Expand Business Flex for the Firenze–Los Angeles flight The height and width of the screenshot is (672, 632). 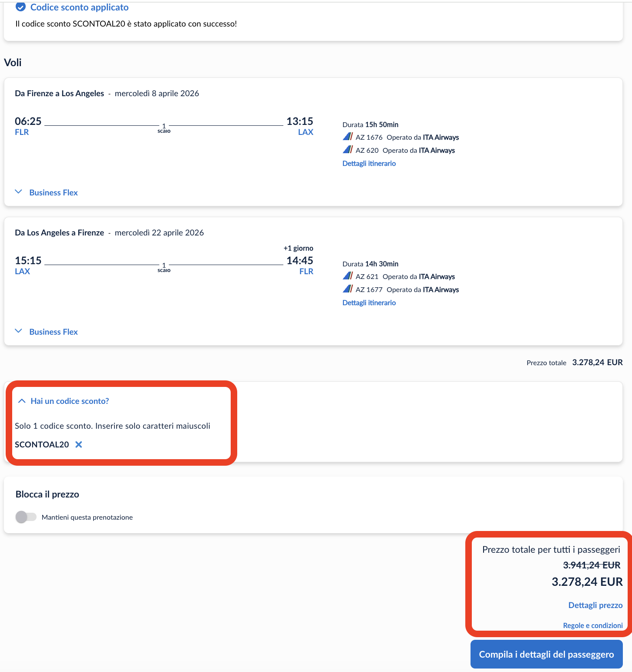(x=19, y=192)
